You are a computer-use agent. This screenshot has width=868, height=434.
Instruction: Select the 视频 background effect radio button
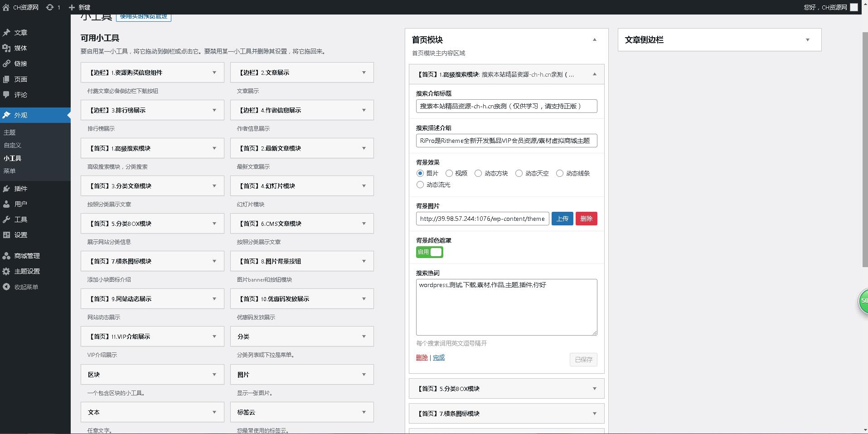click(449, 173)
